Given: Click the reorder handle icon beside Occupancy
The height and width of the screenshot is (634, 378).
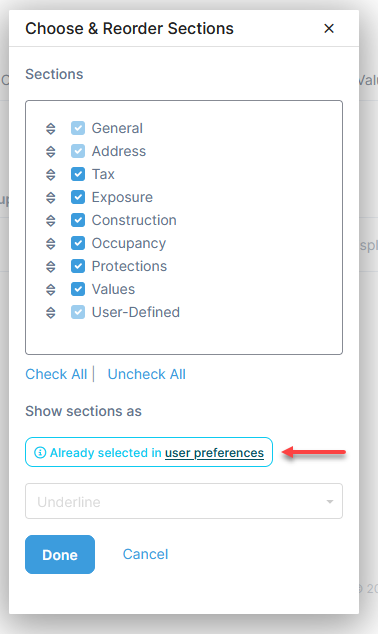Looking at the screenshot, I should (x=51, y=244).
